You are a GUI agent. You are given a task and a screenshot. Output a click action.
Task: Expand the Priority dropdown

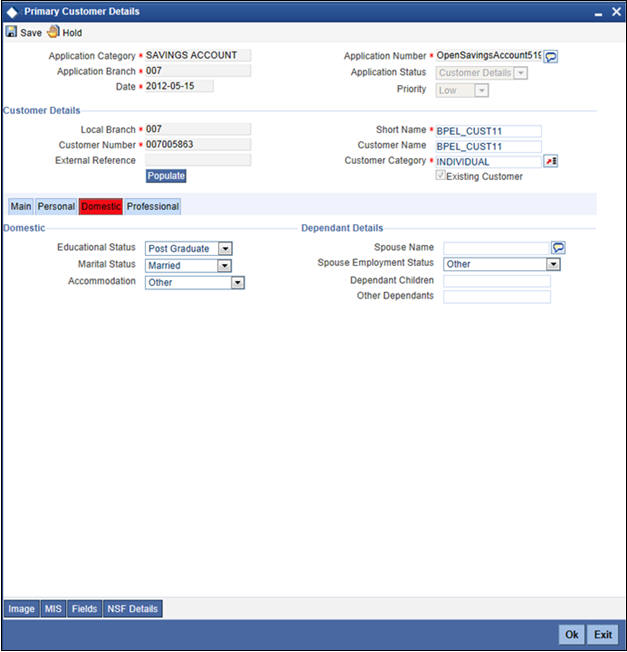(x=481, y=90)
